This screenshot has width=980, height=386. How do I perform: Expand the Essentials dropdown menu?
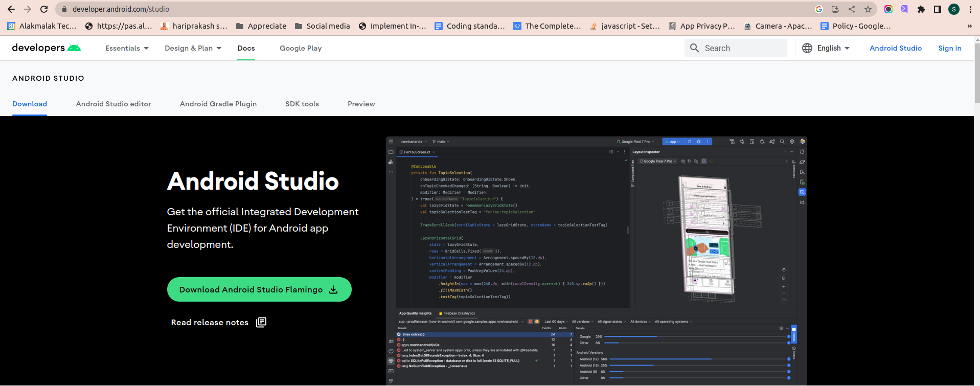click(127, 48)
